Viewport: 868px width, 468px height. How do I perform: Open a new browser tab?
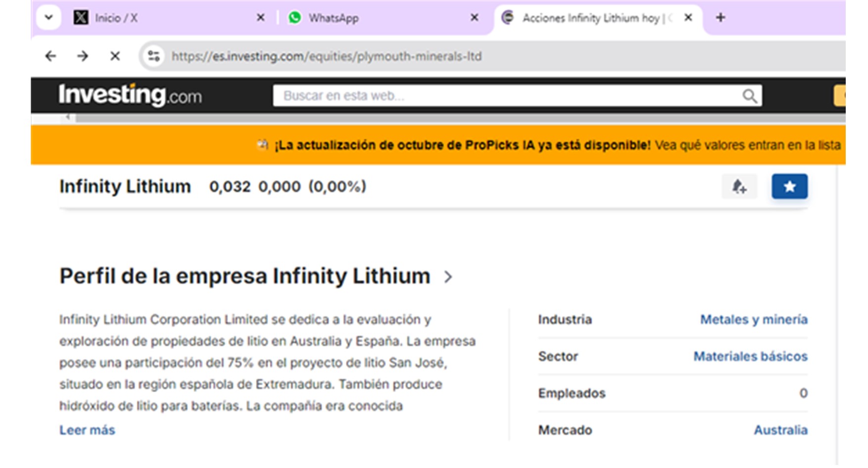[720, 18]
